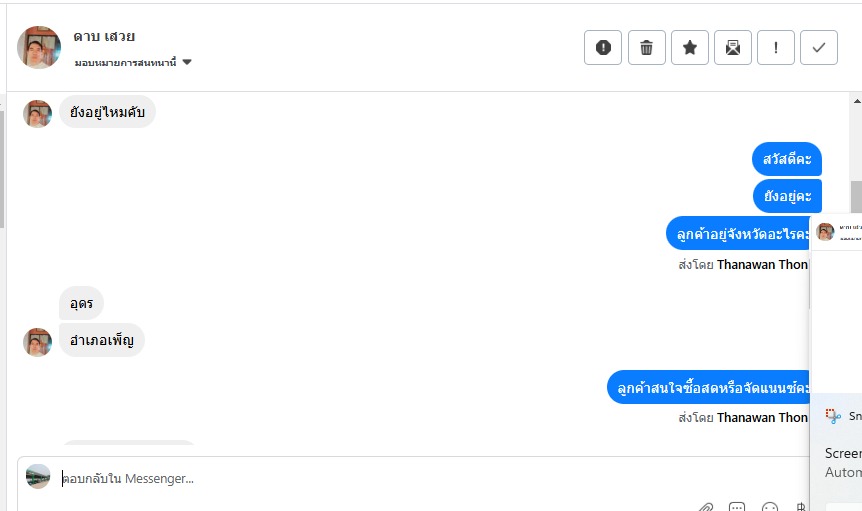Mark conversation done with the checkmark button
Viewport: 862px width, 511px height.
pos(819,47)
